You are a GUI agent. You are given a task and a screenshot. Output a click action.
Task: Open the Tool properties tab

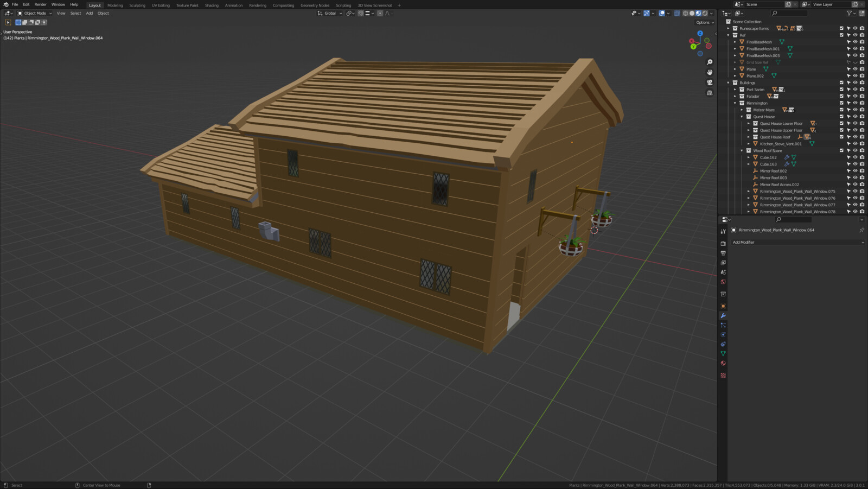tap(723, 232)
